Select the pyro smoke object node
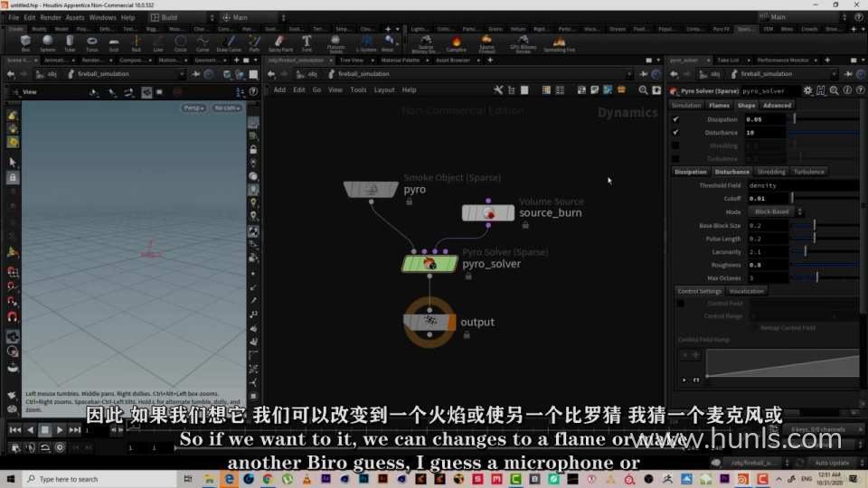 [371, 189]
